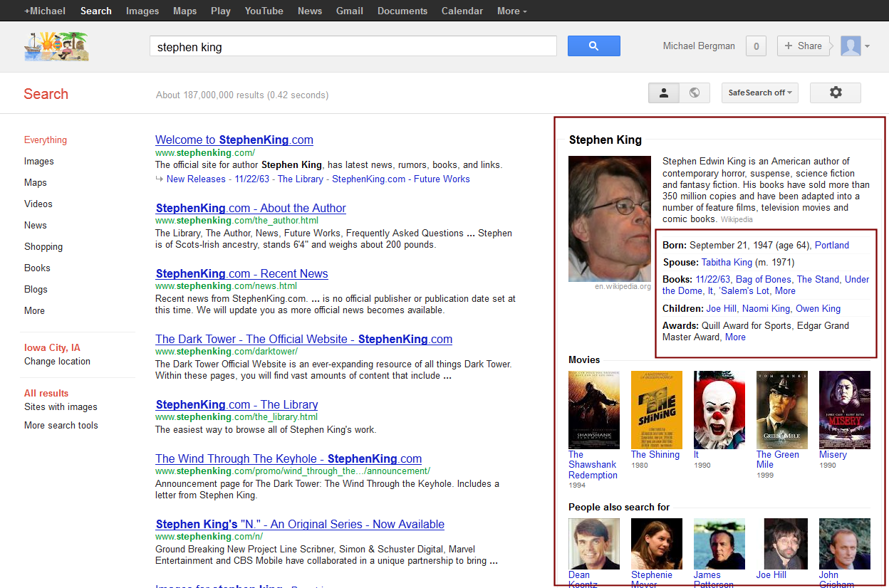Image resolution: width=889 pixels, height=588 pixels.
Task: Click Portland birthplace link
Action: pyautogui.click(x=832, y=246)
